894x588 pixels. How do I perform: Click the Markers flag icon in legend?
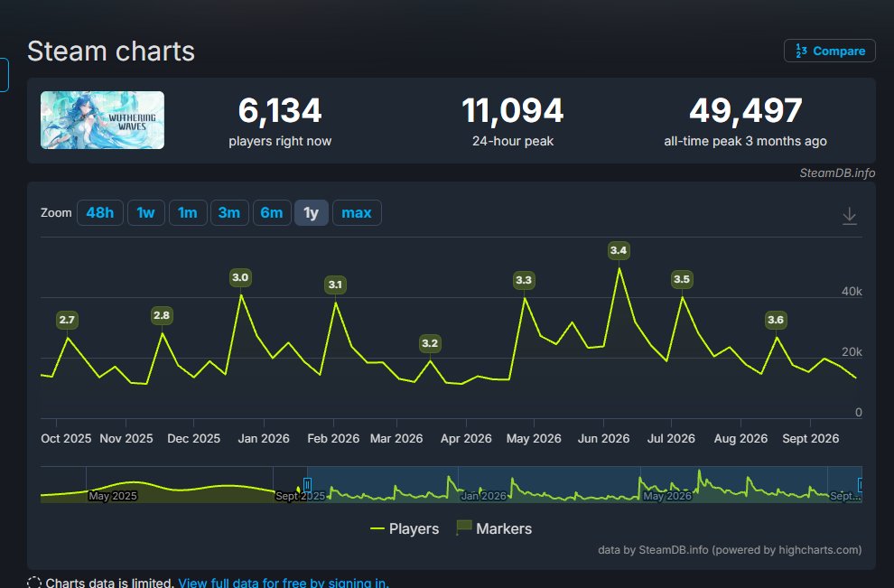(464, 527)
